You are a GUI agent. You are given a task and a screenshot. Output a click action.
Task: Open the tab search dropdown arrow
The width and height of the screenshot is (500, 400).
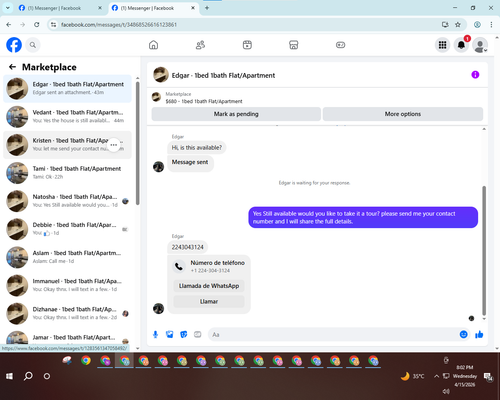coord(8,8)
